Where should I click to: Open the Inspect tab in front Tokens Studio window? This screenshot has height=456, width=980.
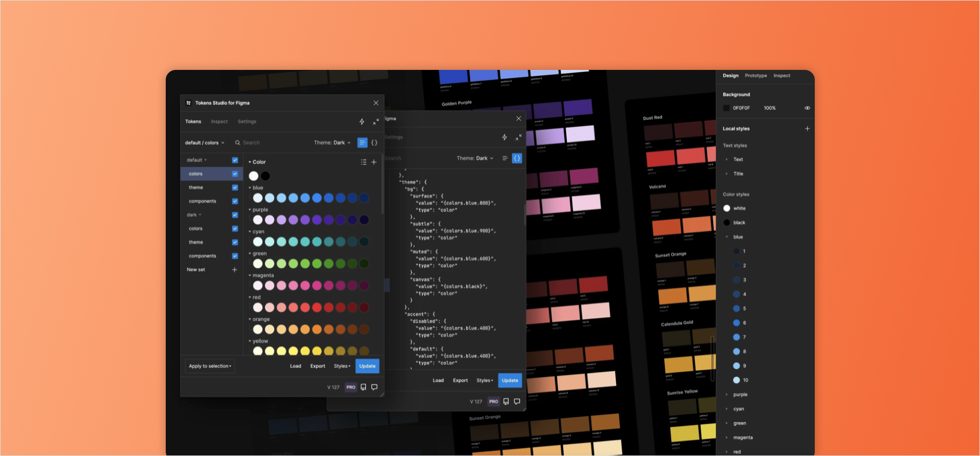point(219,122)
